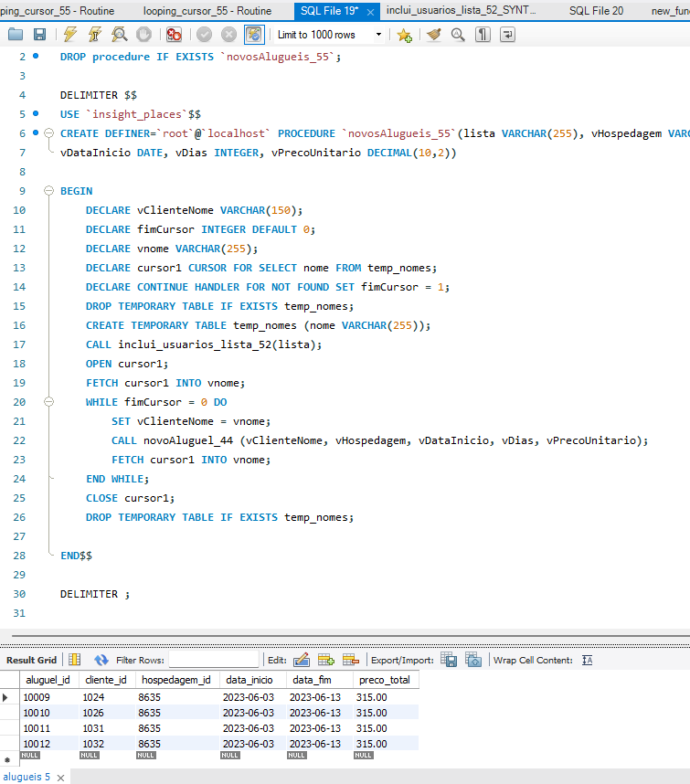This screenshot has height=784, width=690.
Task: Open the Limit to 1000 rows dropdown
Action: tap(378, 35)
